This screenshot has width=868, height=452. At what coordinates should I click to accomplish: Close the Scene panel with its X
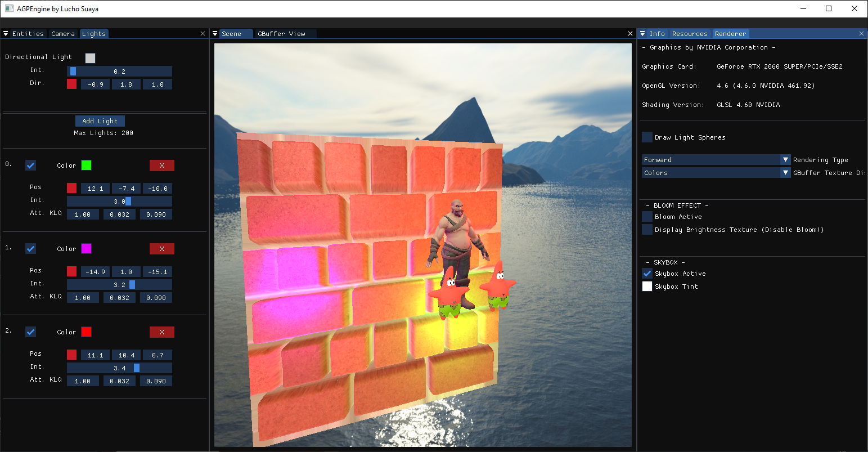[630, 34]
